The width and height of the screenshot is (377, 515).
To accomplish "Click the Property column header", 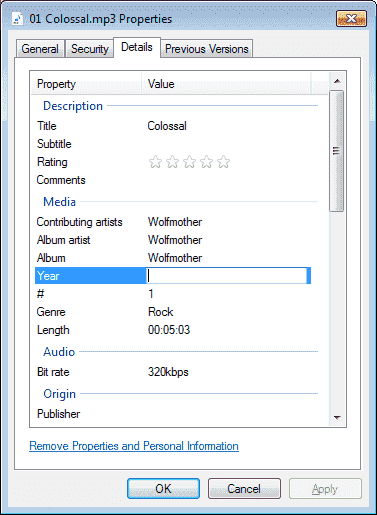I will 87,84.
